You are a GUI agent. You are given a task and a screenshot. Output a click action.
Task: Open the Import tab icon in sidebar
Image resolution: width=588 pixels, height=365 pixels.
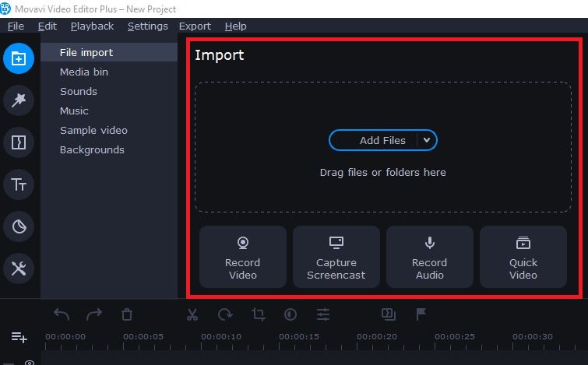(x=19, y=58)
